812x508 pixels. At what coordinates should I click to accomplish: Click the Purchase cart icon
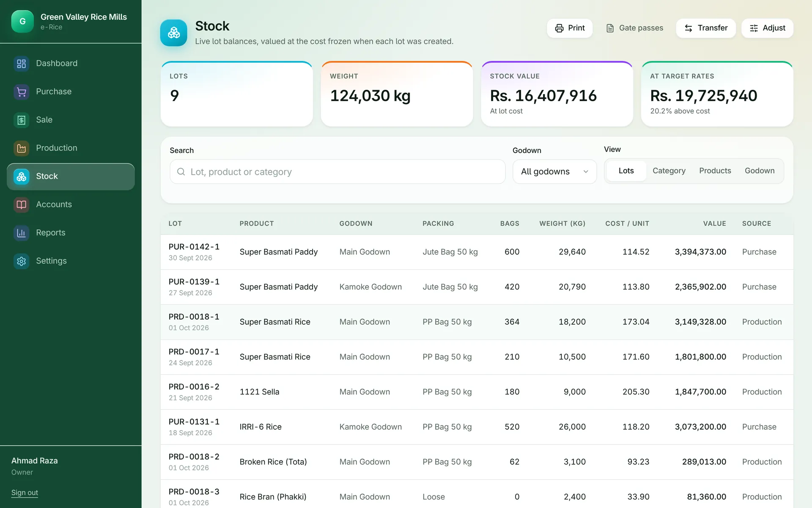[x=22, y=92]
